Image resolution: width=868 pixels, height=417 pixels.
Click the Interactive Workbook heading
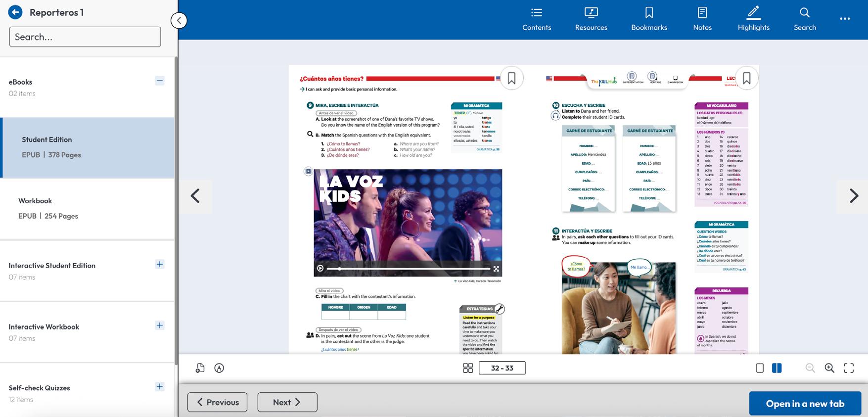tap(44, 327)
